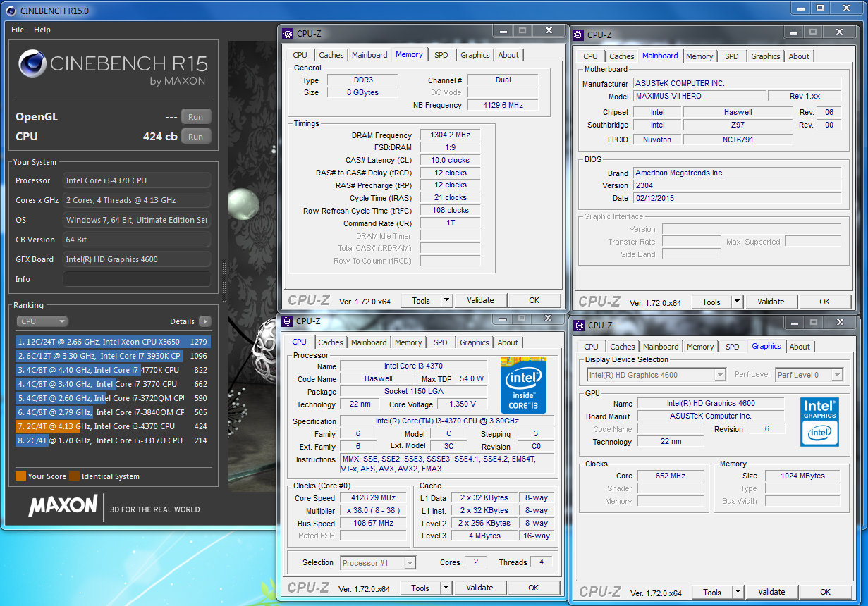Click OK in Graphics window

(x=826, y=592)
